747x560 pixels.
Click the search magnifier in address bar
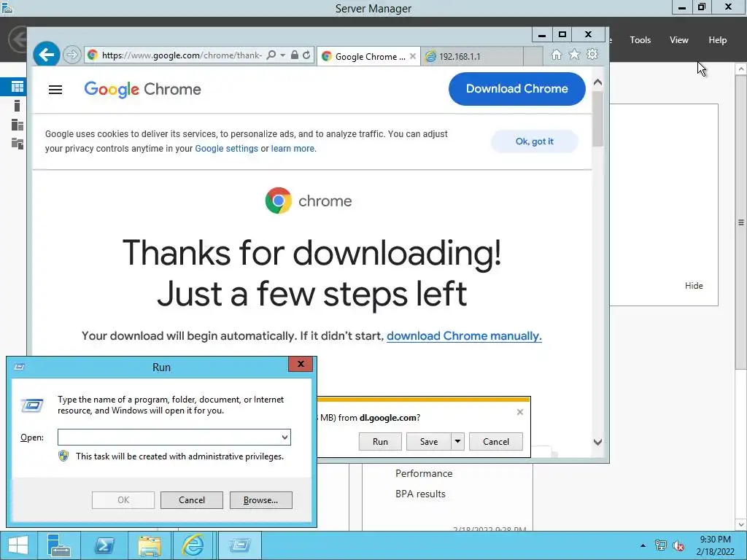click(271, 55)
